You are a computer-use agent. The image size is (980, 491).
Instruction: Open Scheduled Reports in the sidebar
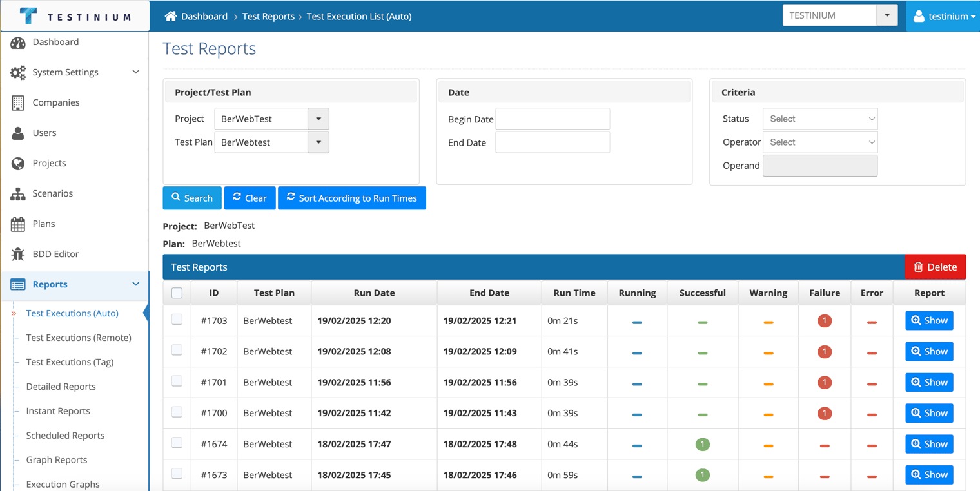tap(65, 436)
